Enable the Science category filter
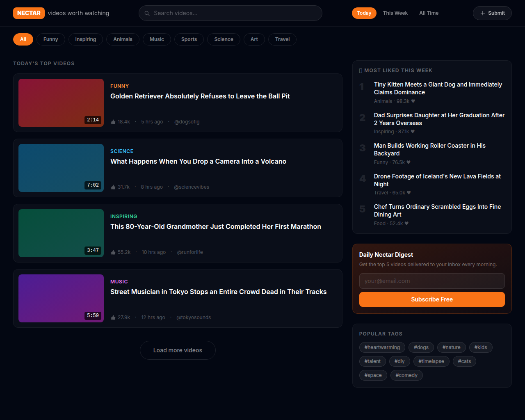525x420 pixels. (224, 39)
